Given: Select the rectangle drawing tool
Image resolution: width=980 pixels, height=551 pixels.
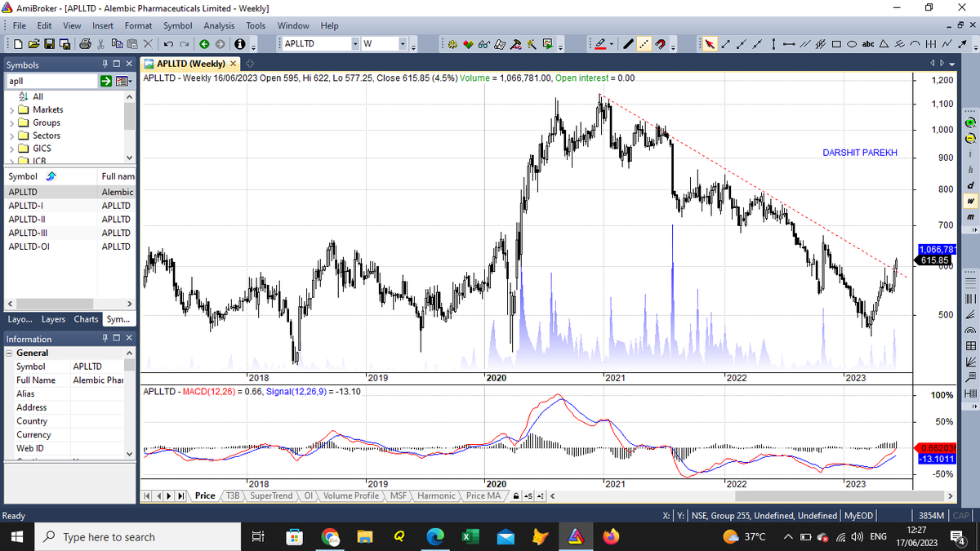Looking at the screenshot, I should coord(836,44).
